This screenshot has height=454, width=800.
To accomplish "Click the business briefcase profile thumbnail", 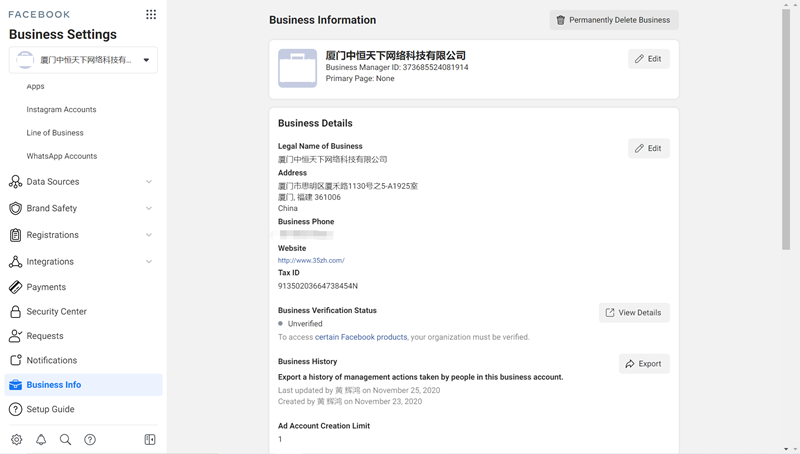I will (297, 68).
